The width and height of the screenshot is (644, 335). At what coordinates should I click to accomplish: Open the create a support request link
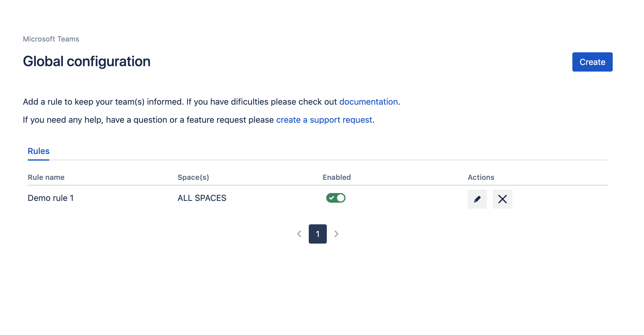click(x=324, y=120)
